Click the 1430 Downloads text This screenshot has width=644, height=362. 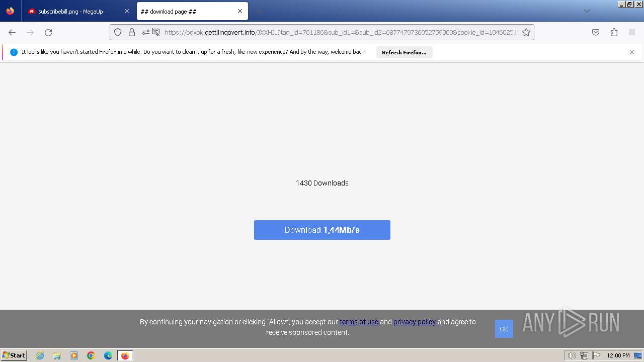(x=322, y=183)
